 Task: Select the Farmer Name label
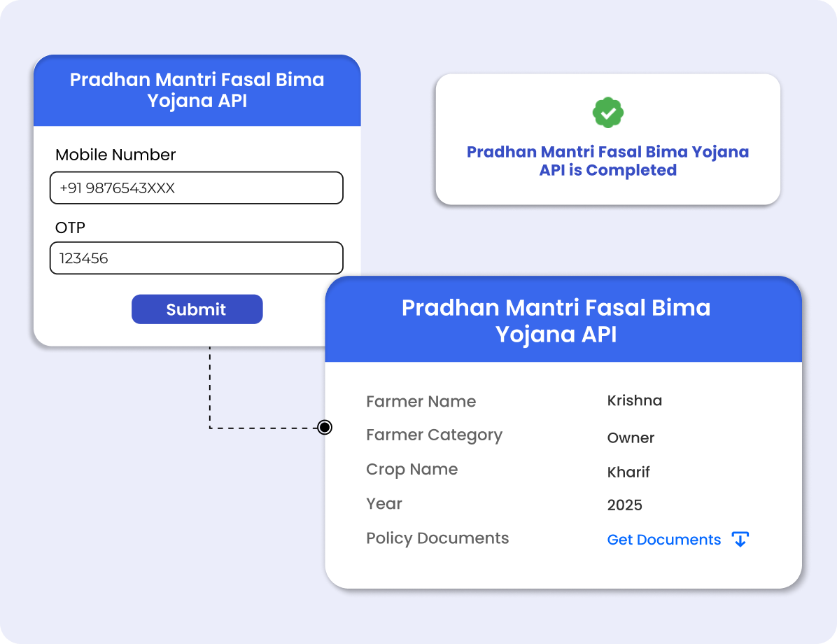[421, 402]
